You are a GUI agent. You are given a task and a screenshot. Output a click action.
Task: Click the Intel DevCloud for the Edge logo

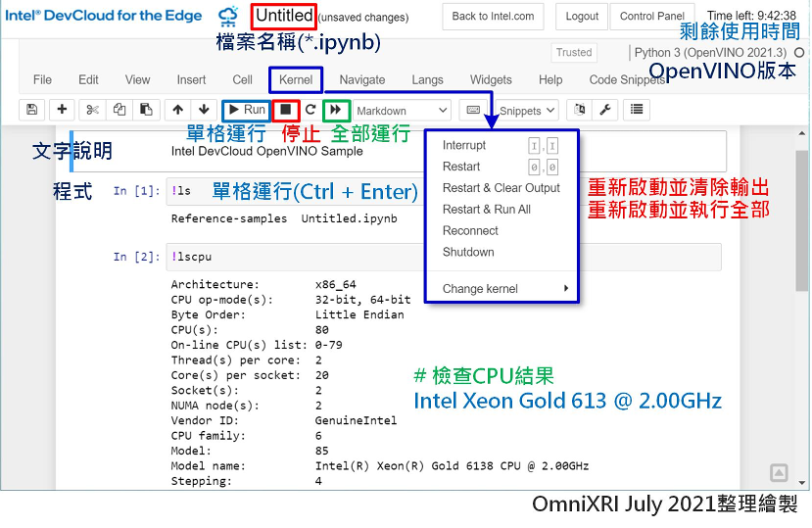click(x=104, y=16)
